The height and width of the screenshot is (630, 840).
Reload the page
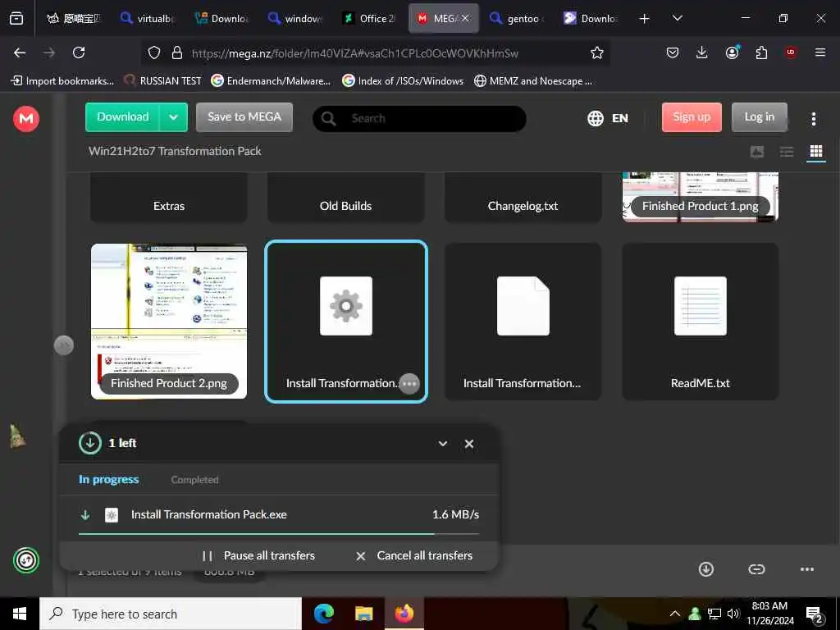click(79, 52)
